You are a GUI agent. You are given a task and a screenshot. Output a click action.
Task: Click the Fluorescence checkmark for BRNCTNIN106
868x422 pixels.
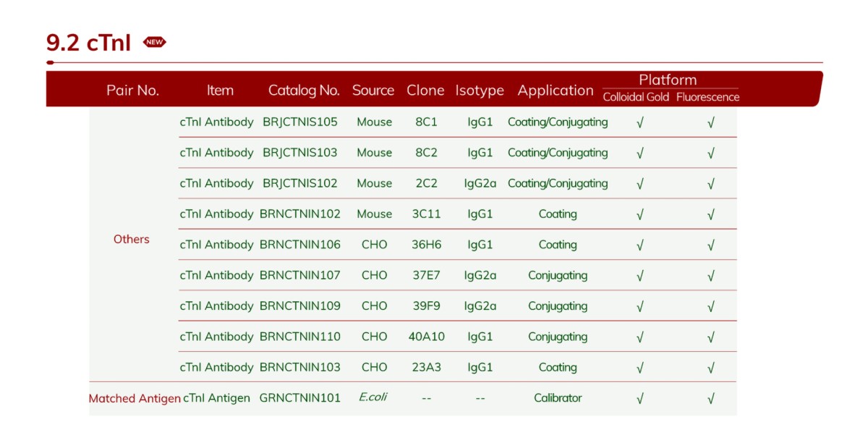(x=710, y=245)
